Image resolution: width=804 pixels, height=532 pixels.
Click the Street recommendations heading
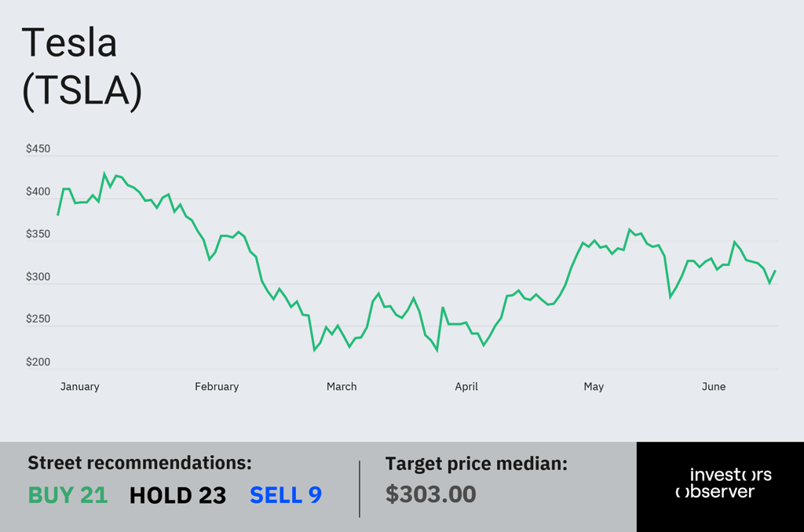point(140,463)
